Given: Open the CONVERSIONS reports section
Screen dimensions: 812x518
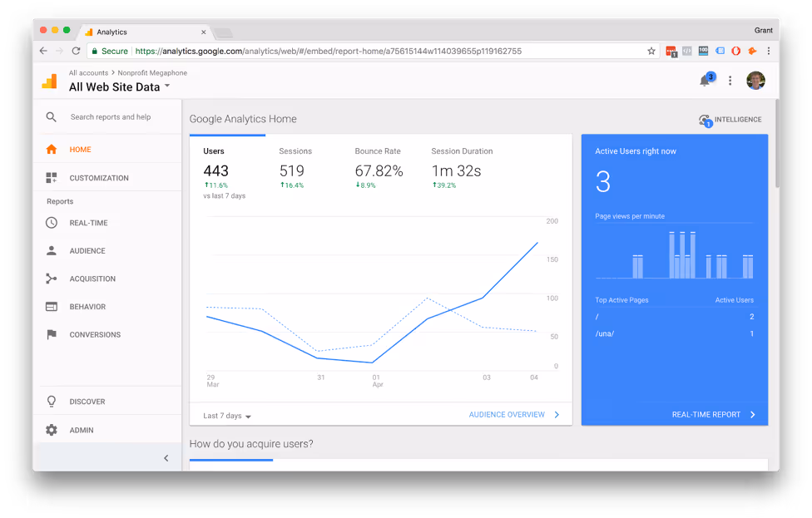Looking at the screenshot, I should (x=107, y=335).
